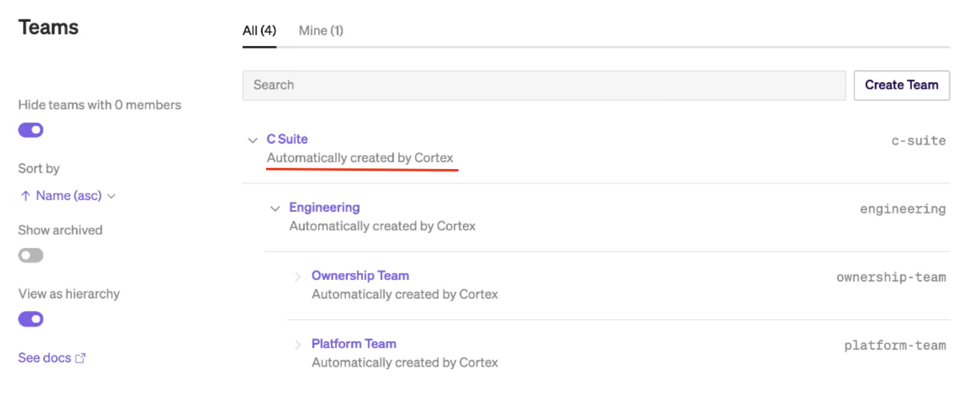Click the platform-team tag text

895,345
